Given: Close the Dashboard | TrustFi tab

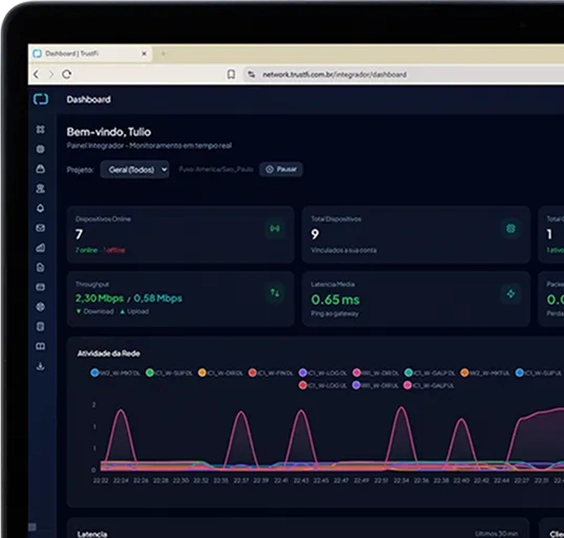Looking at the screenshot, I should [x=144, y=54].
